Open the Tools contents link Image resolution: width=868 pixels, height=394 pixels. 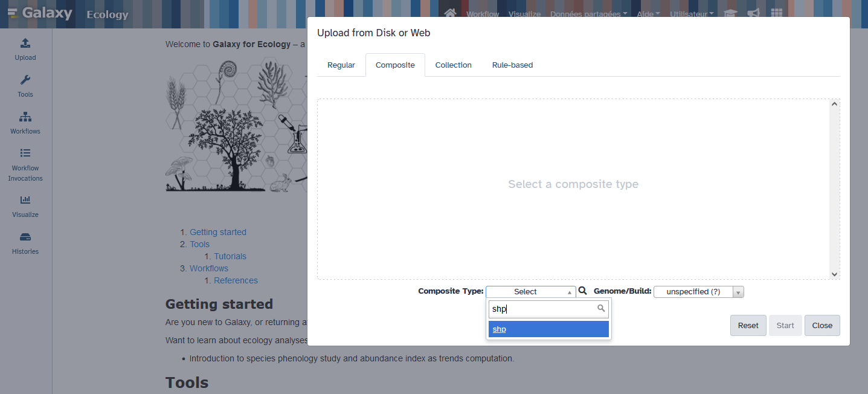pyautogui.click(x=199, y=244)
